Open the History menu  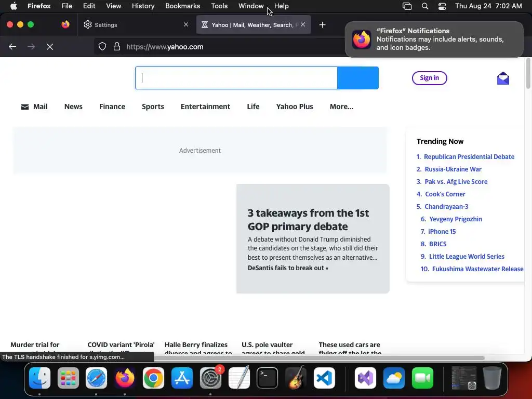click(x=143, y=6)
